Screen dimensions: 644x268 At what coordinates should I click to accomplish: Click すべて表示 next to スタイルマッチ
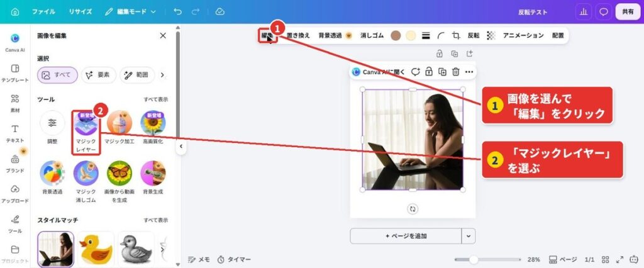point(156,220)
